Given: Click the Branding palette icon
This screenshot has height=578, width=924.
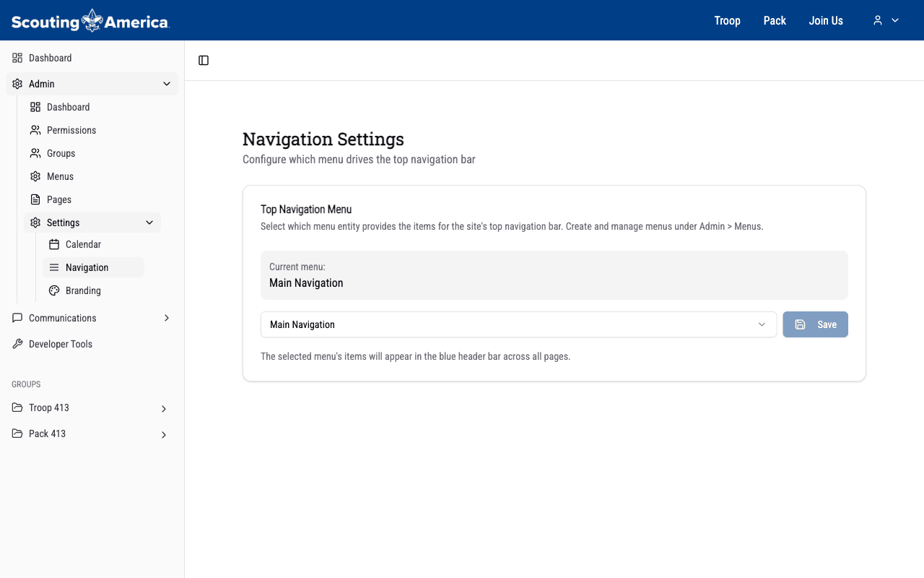Looking at the screenshot, I should click(x=54, y=290).
